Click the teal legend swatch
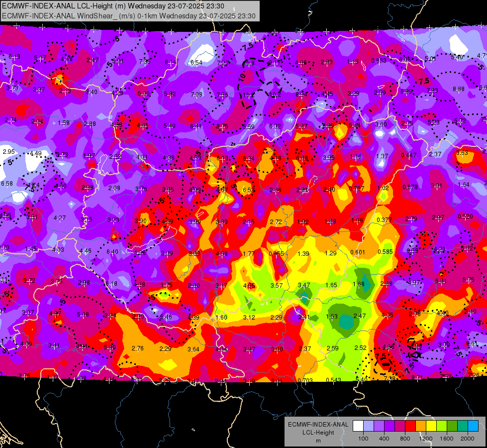 (x=463, y=426)
